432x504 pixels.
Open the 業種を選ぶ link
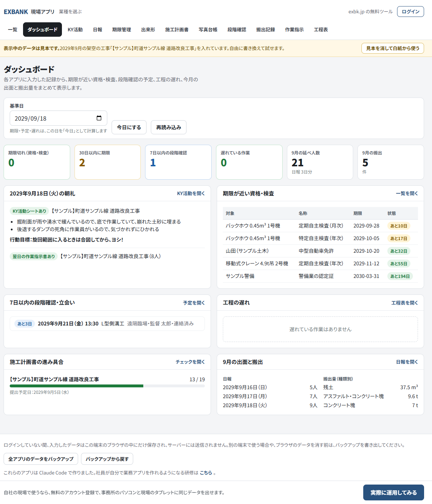[x=70, y=12]
